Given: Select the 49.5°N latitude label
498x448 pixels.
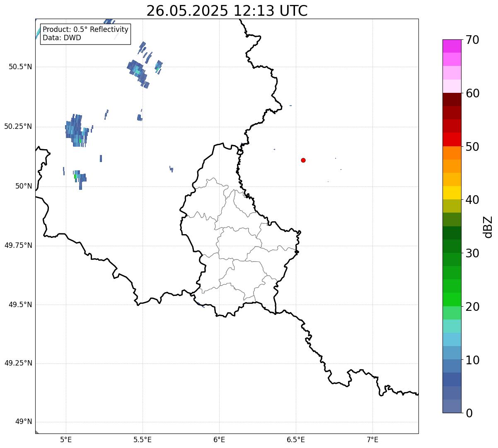Looking at the screenshot, I should point(20,305).
